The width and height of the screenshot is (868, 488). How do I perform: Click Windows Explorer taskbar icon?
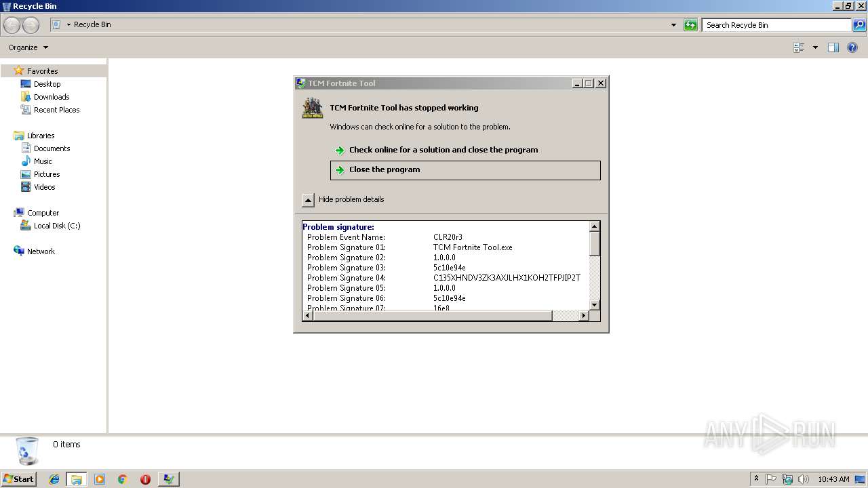[x=77, y=479]
